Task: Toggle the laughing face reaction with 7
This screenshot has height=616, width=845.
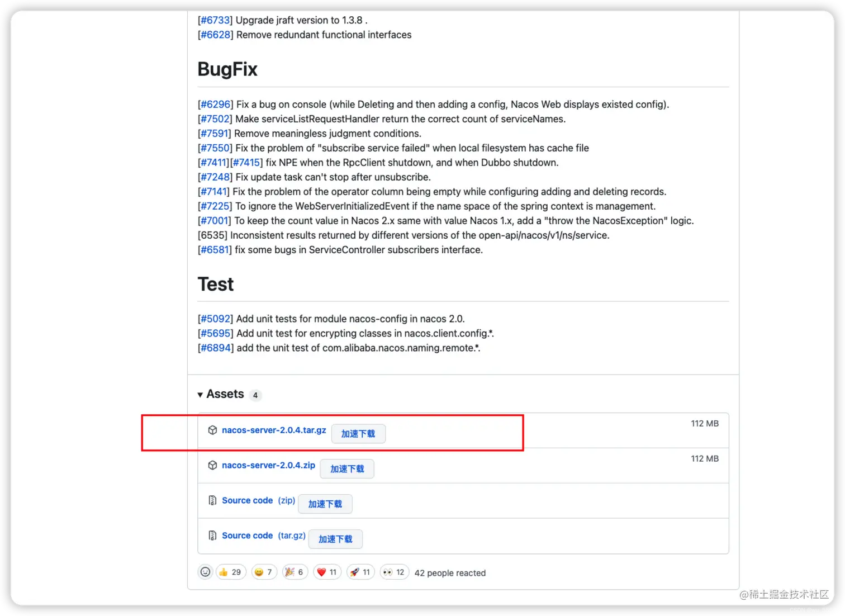Action: pyautogui.click(x=264, y=572)
